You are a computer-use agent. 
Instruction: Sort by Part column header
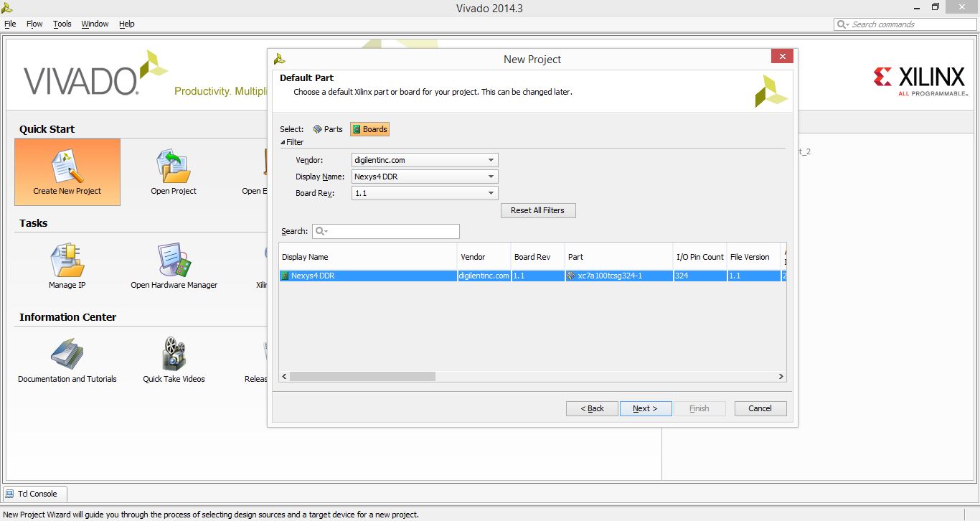pos(618,257)
